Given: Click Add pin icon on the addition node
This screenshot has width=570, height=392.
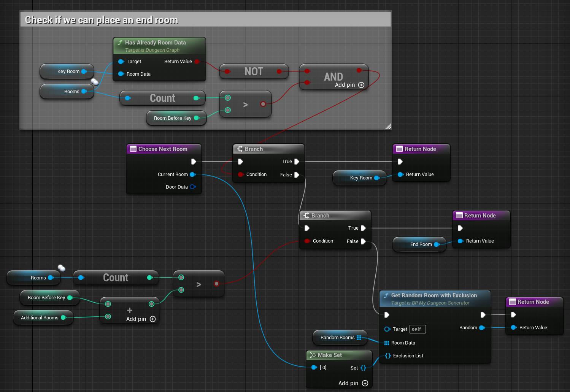Looking at the screenshot, I should pos(153,319).
